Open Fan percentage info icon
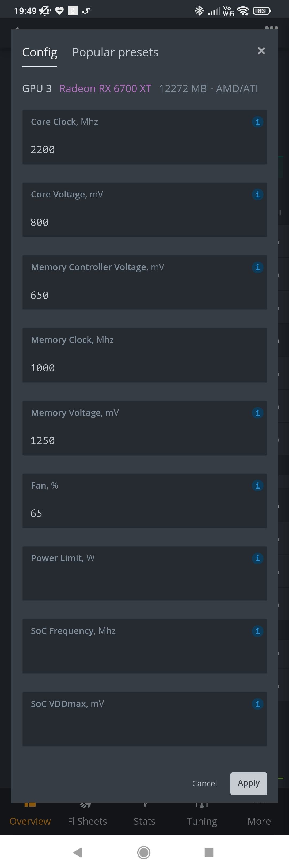Screen dimensions: 289x868 (257, 486)
